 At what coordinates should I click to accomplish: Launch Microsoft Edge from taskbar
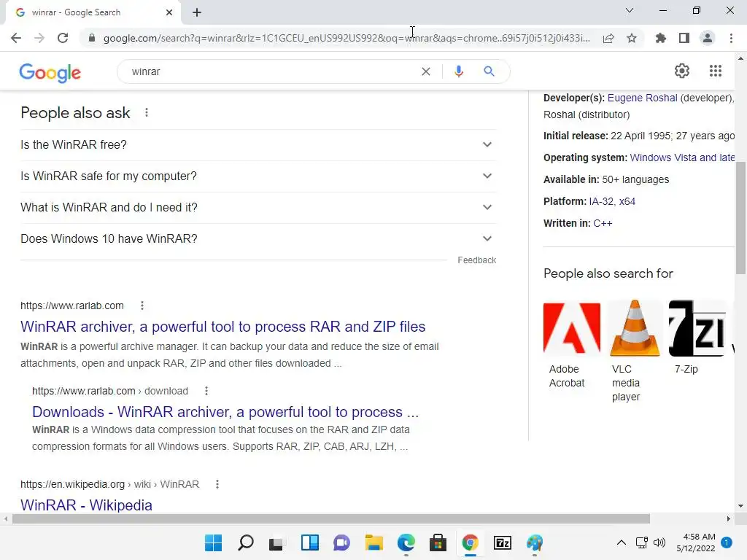(x=406, y=542)
